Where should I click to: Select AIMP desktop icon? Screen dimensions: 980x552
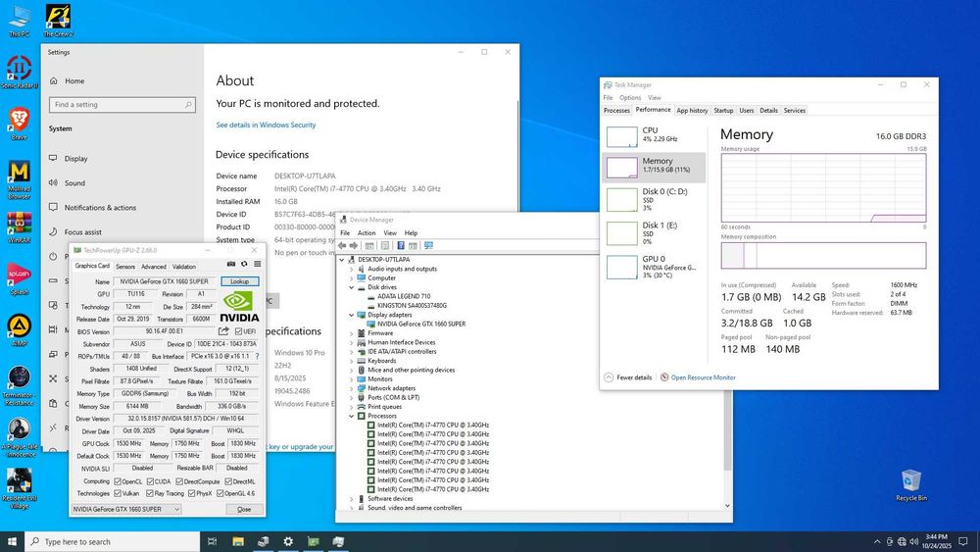click(x=19, y=330)
